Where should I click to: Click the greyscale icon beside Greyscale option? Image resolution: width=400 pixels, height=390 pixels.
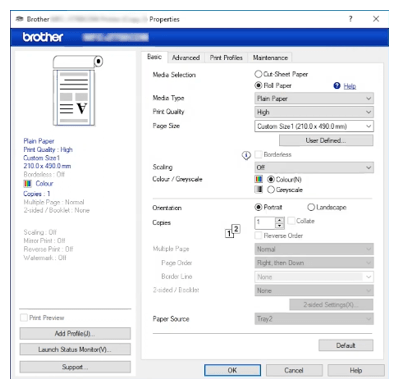pos(259,190)
